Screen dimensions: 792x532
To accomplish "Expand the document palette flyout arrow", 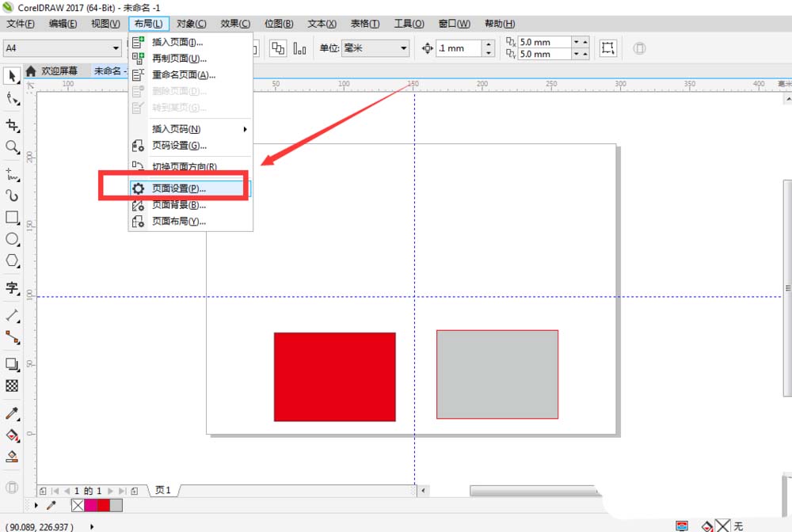I will coord(36,505).
